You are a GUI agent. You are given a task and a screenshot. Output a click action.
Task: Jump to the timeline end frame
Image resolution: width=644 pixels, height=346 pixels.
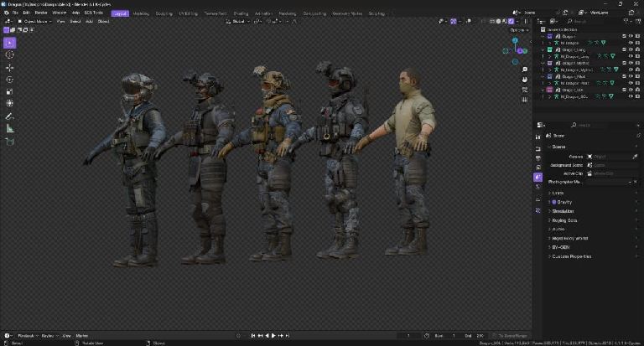[288, 336]
